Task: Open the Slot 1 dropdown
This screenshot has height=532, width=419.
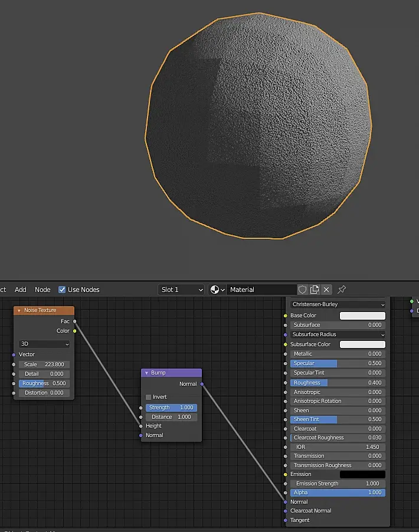Action: click(x=181, y=290)
